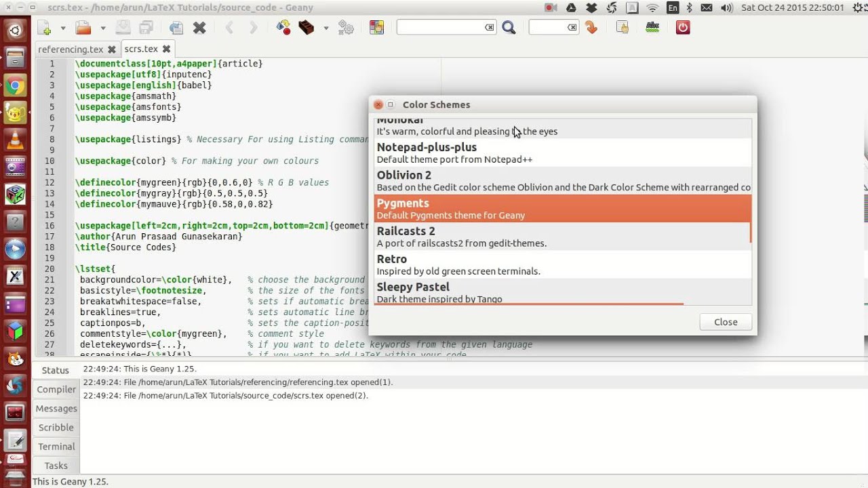868x488 pixels.
Task: Open the new-file template dropdown arrow
Action: (63, 28)
